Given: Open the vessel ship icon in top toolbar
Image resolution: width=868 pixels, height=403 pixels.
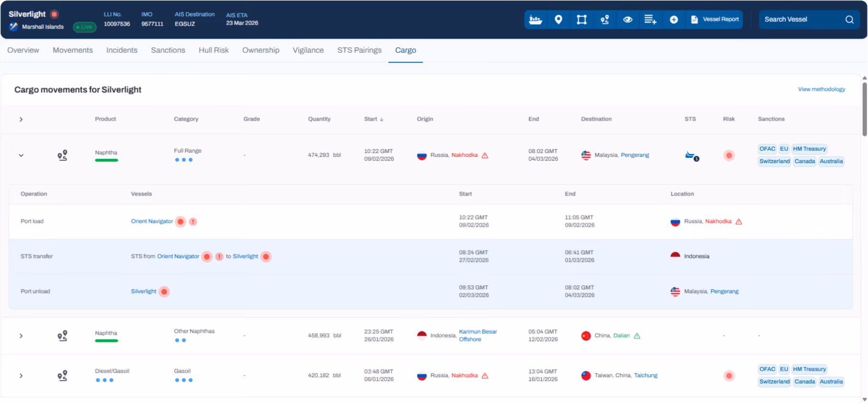Looking at the screenshot, I should (535, 20).
